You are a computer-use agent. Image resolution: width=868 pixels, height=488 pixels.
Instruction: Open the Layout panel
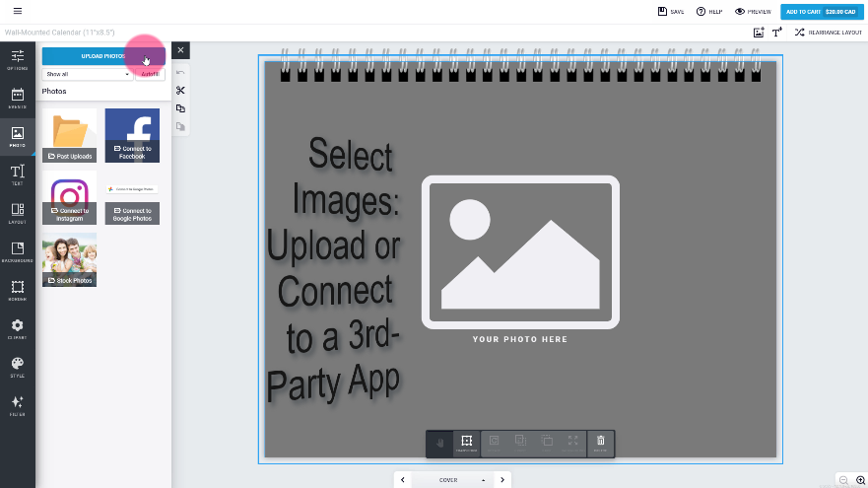(17, 213)
